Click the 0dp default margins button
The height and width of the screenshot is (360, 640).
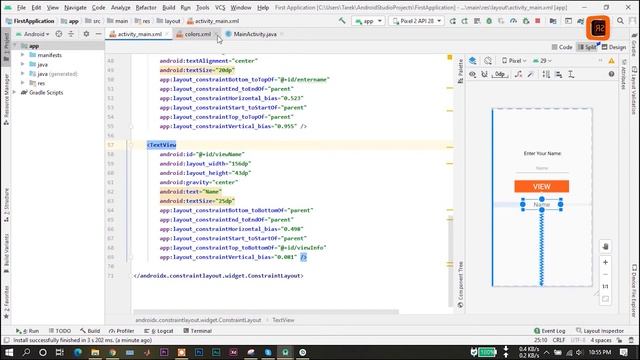500,74
